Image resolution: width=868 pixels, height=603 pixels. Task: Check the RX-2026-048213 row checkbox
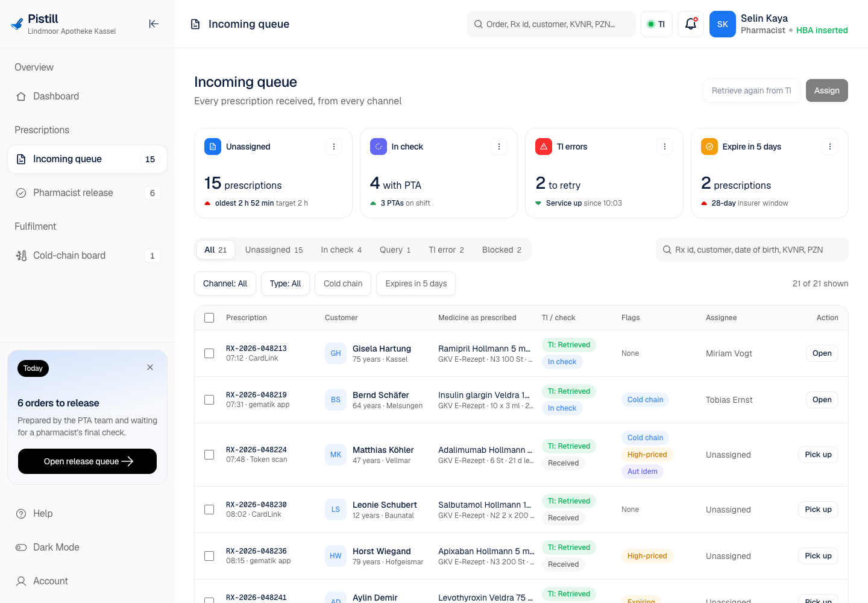[x=209, y=353]
